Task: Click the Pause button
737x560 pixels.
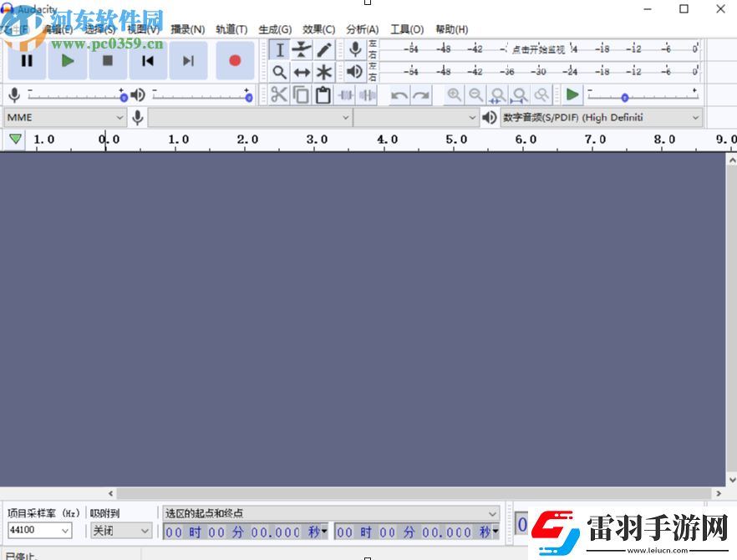Action: [x=27, y=61]
